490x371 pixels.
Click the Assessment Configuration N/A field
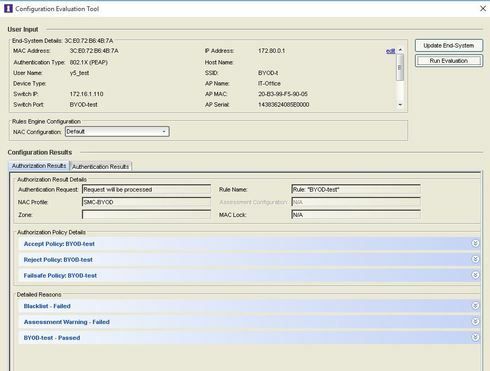coord(356,202)
